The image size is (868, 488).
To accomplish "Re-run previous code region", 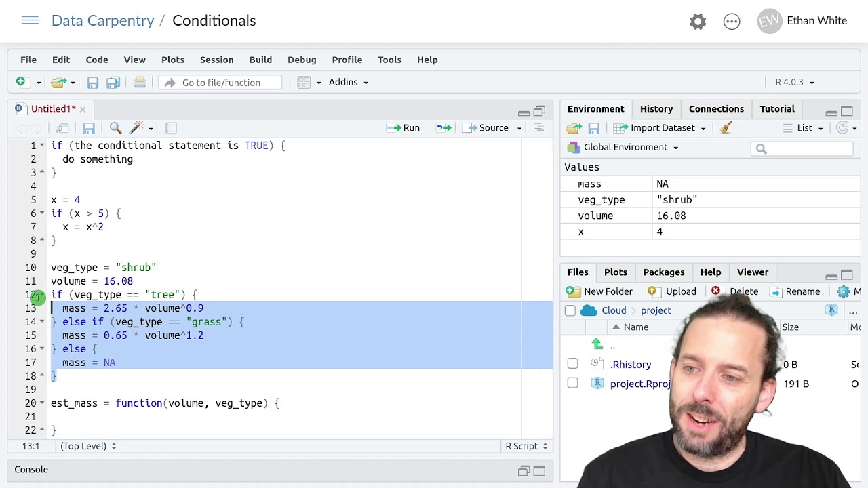I will tap(443, 128).
